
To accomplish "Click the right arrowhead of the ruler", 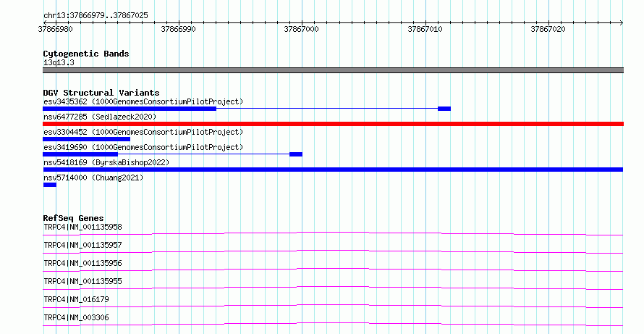I will pos(622,22).
